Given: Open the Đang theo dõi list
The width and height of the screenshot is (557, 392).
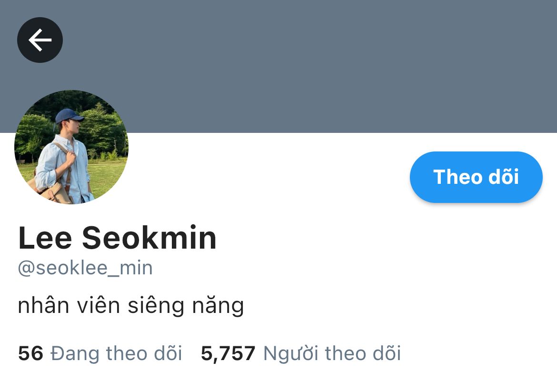Looking at the screenshot, I should [x=100, y=353].
